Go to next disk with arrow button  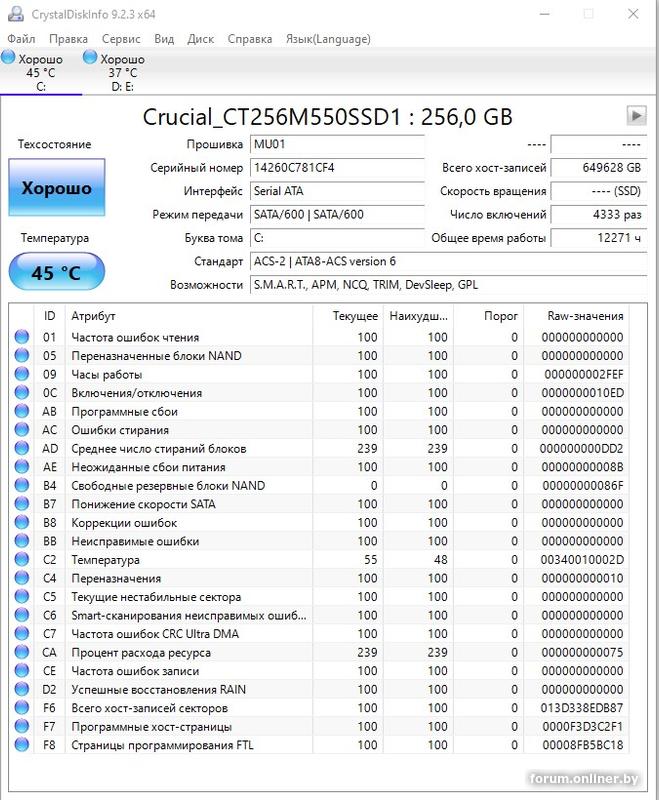(636, 115)
